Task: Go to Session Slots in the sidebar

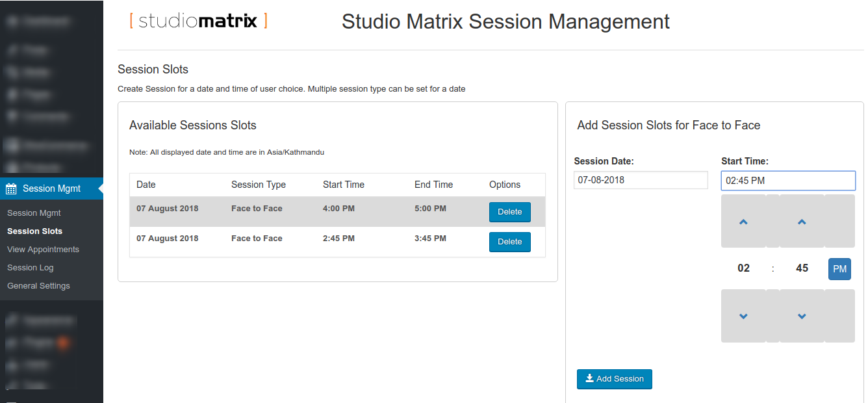Action: tap(34, 231)
